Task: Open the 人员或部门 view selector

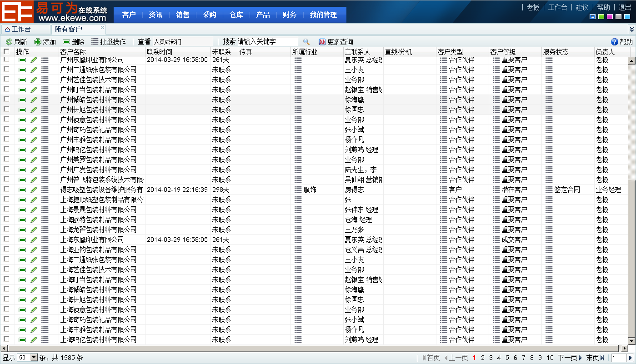Action: pos(183,42)
